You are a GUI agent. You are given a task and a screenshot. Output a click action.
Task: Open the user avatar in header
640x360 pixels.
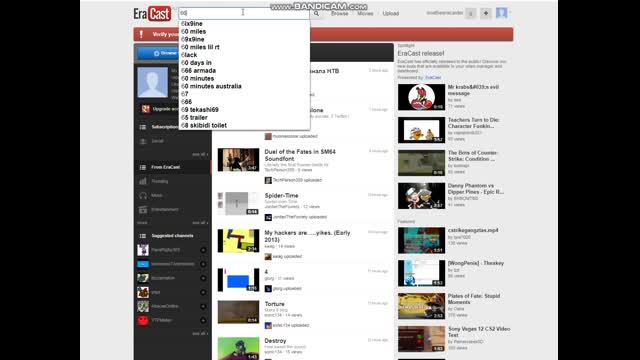502,13
